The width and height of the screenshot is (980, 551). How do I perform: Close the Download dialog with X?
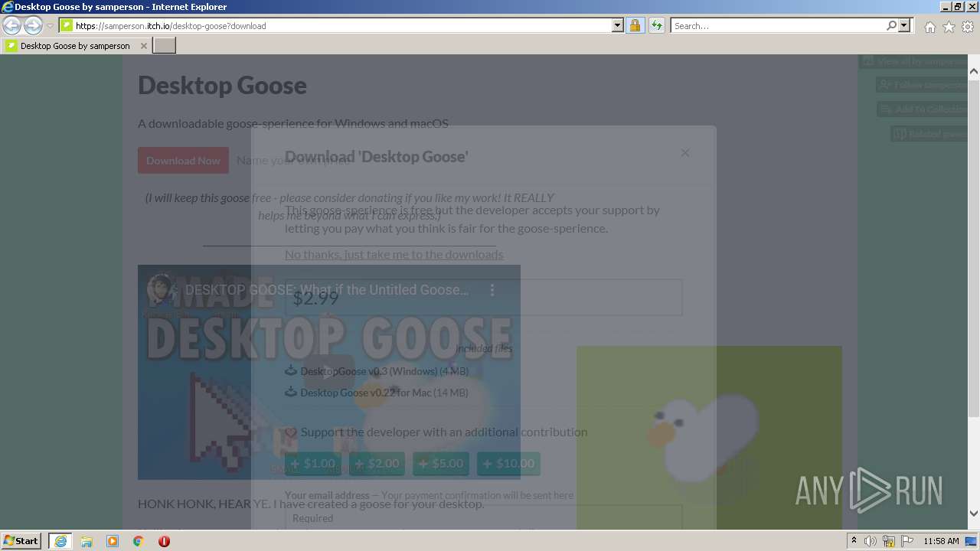[685, 153]
